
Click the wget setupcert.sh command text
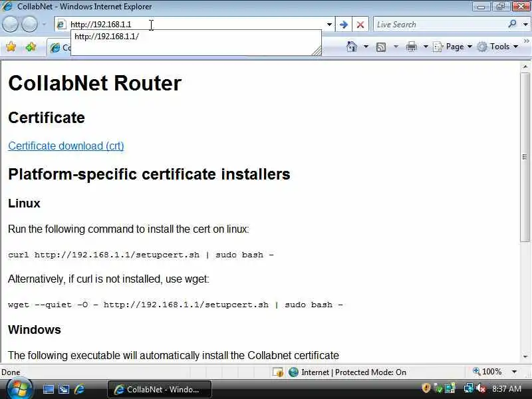pyautogui.click(x=176, y=305)
